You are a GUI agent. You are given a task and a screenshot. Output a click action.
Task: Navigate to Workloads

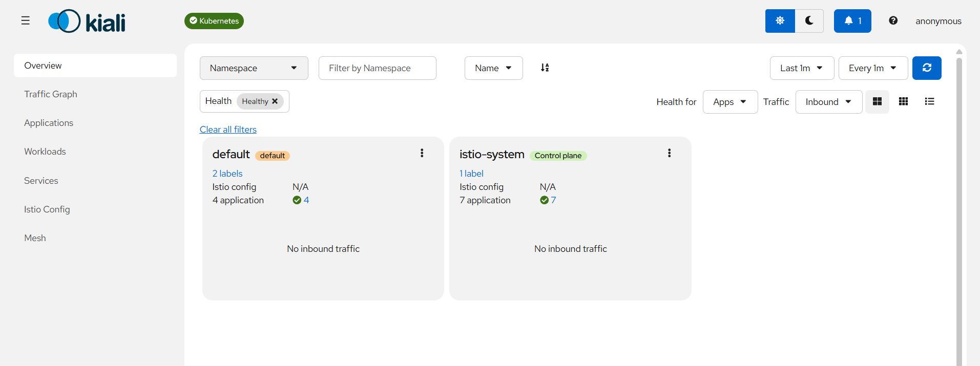[45, 152]
